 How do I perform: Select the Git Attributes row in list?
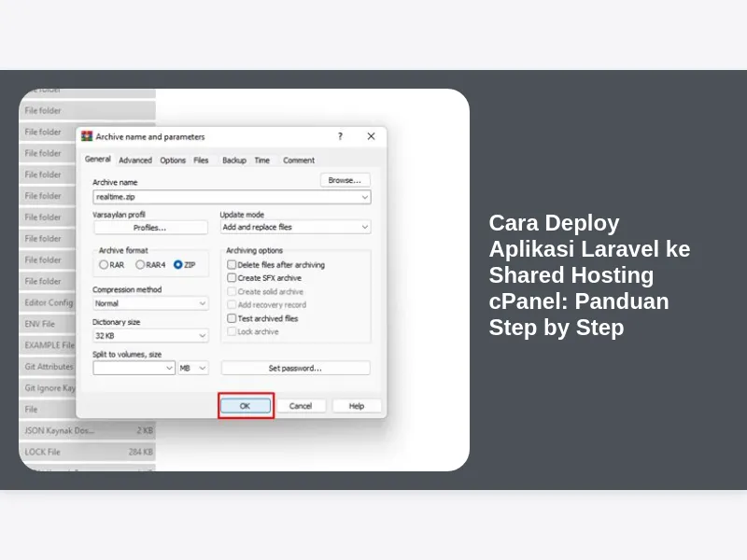(x=48, y=367)
